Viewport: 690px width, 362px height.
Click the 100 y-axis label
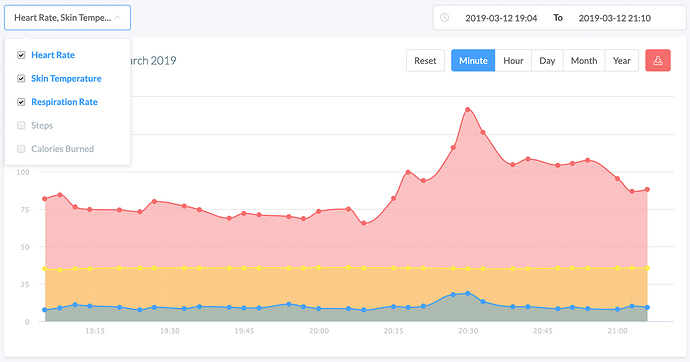point(23,172)
